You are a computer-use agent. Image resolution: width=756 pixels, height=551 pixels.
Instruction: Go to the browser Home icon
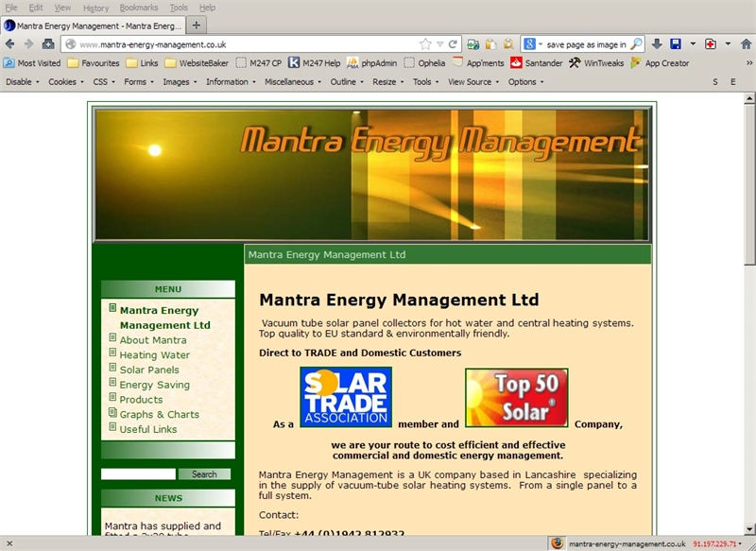tap(48, 44)
